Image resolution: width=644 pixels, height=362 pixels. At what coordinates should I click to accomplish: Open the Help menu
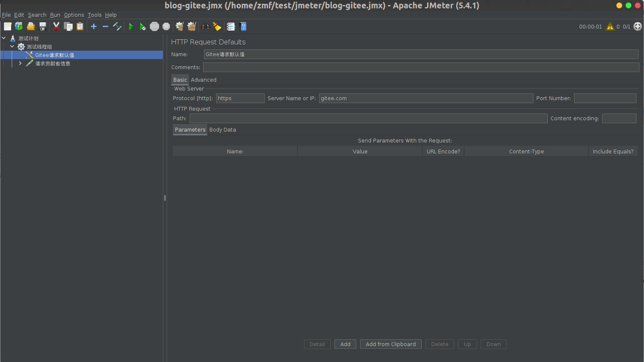click(x=111, y=15)
